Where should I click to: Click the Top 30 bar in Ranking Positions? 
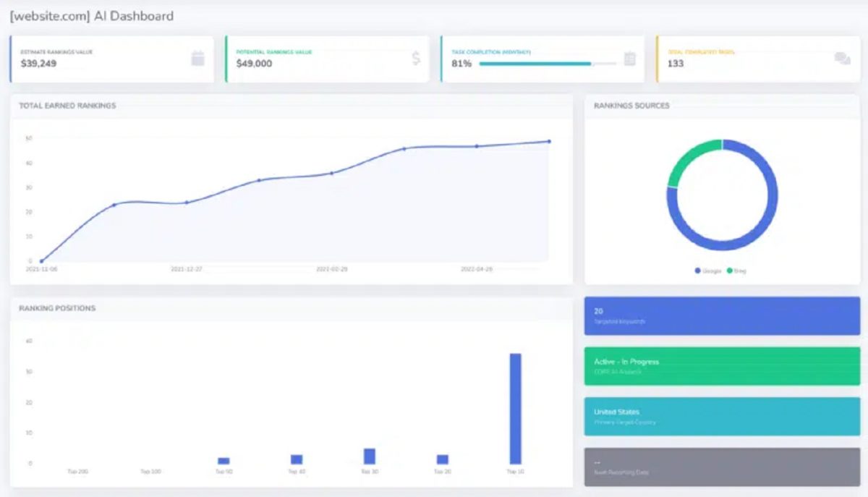pos(370,456)
